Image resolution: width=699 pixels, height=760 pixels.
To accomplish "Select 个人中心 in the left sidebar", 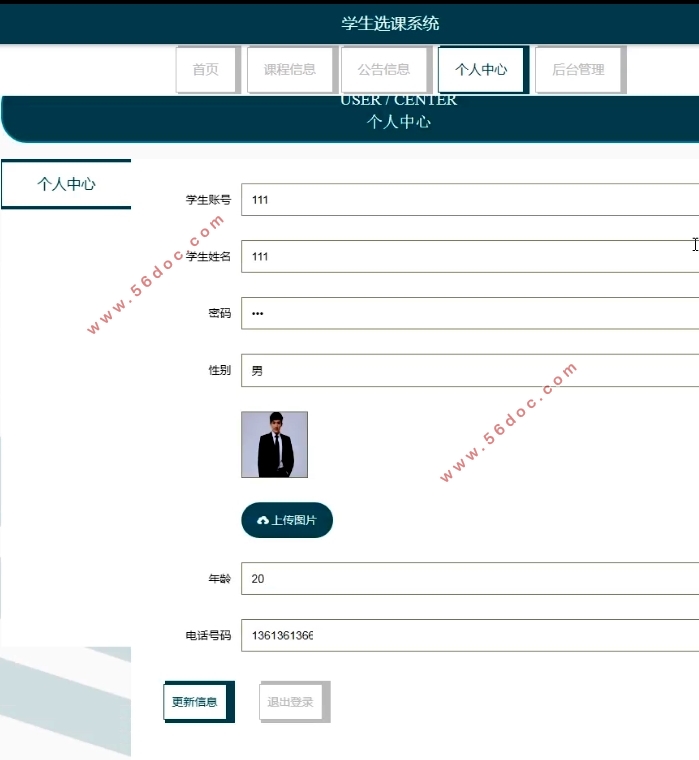I will click(x=66, y=184).
